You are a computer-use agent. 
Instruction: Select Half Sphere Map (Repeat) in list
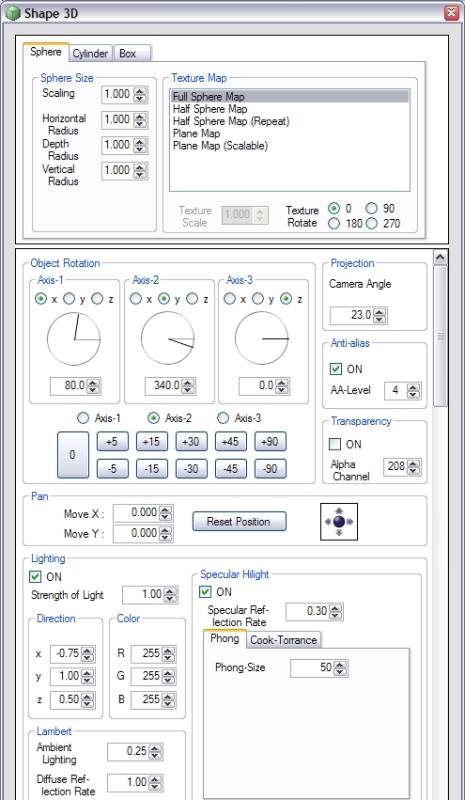click(x=231, y=121)
